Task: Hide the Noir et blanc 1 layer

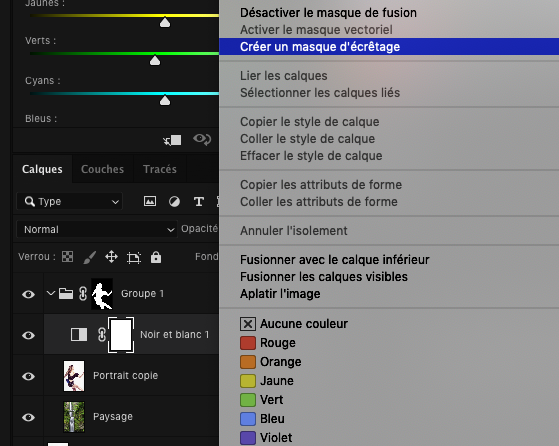Action: pos(29,335)
